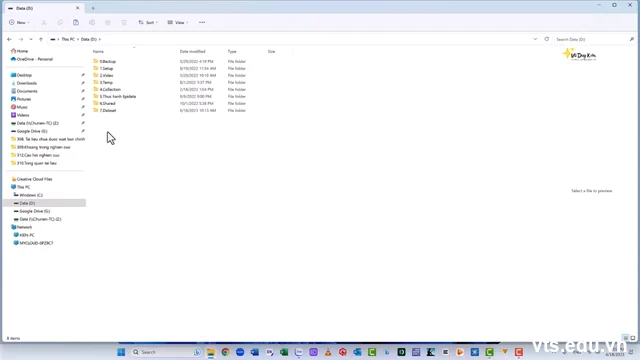This screenshot has width=640, height=360.
Task: Sort by the Name column header
Action: 98,51
